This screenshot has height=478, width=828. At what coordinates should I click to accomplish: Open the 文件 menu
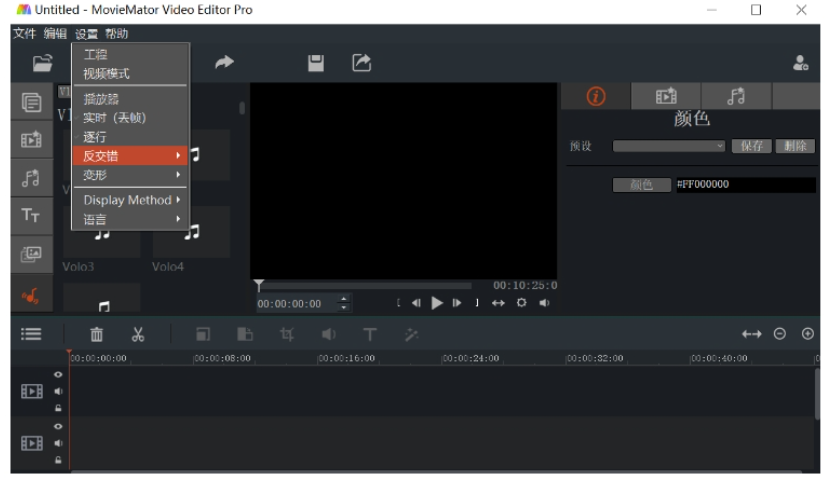point(24,34)
